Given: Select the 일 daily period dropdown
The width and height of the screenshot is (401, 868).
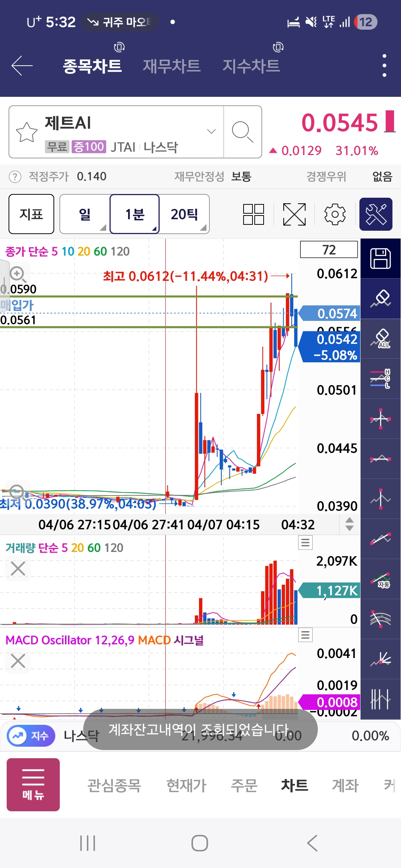Looking at the screenshot, I should (x=85, y=214).
